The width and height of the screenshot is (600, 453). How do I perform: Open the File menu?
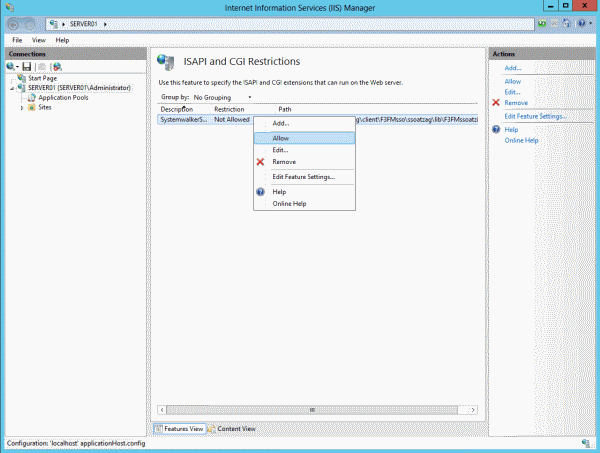click(17, 40)
